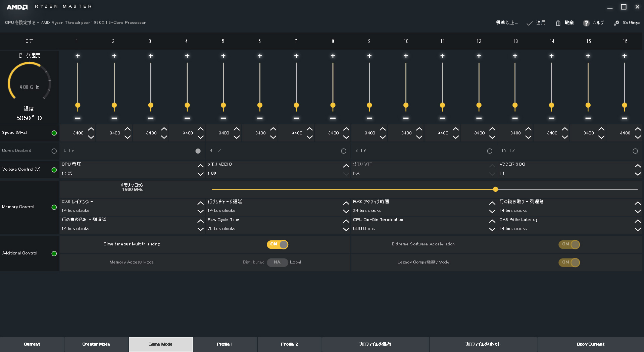Screen dimensions: 644x352
Task: Click the memory clock slider handle
Action: point(495,189)
